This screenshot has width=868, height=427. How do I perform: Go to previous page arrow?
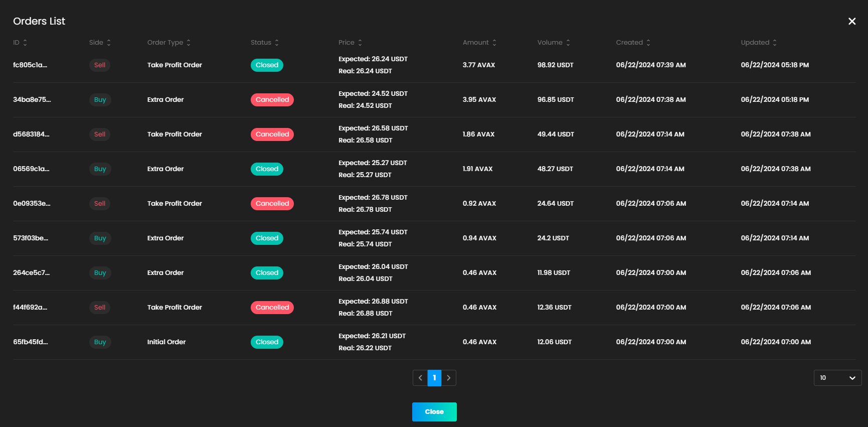[x=420, y=378]
